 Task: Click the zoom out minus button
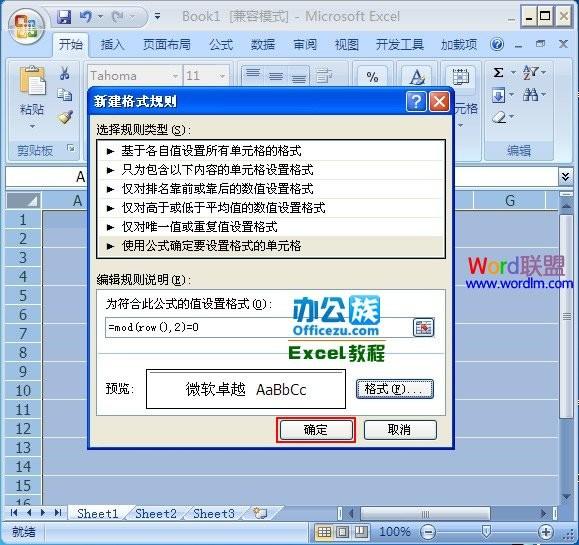pyautogui.click(x=428, y=532)
